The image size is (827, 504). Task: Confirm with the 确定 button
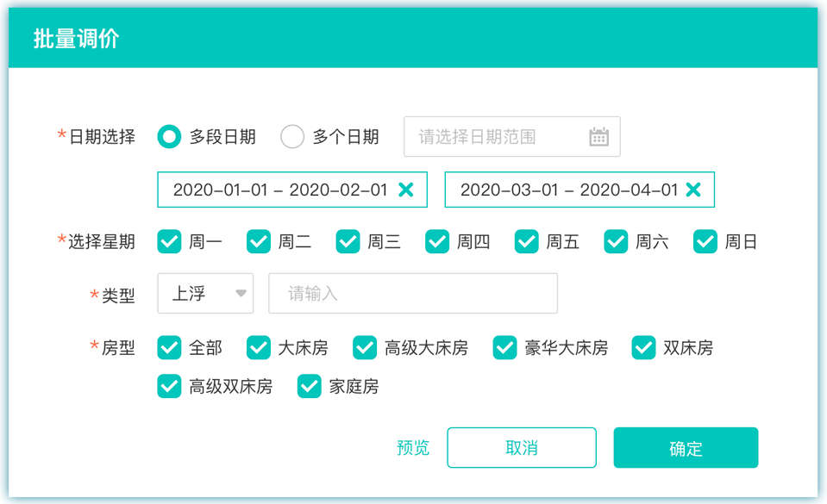[x=686, y=448]
